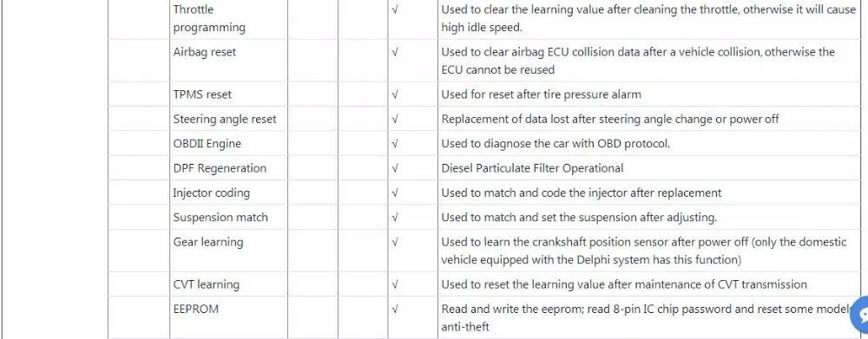Click the TPMS reset function name
The image size is (868, 339).
point(202,95)
